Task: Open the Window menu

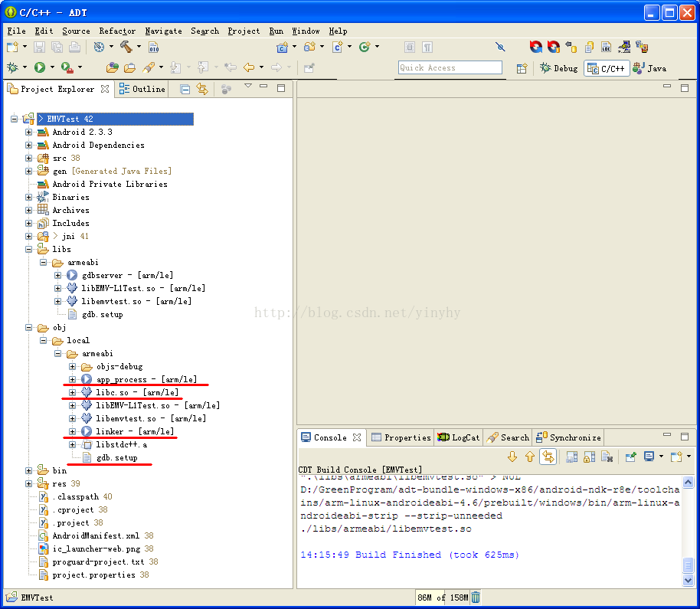Action: (306, 31)
